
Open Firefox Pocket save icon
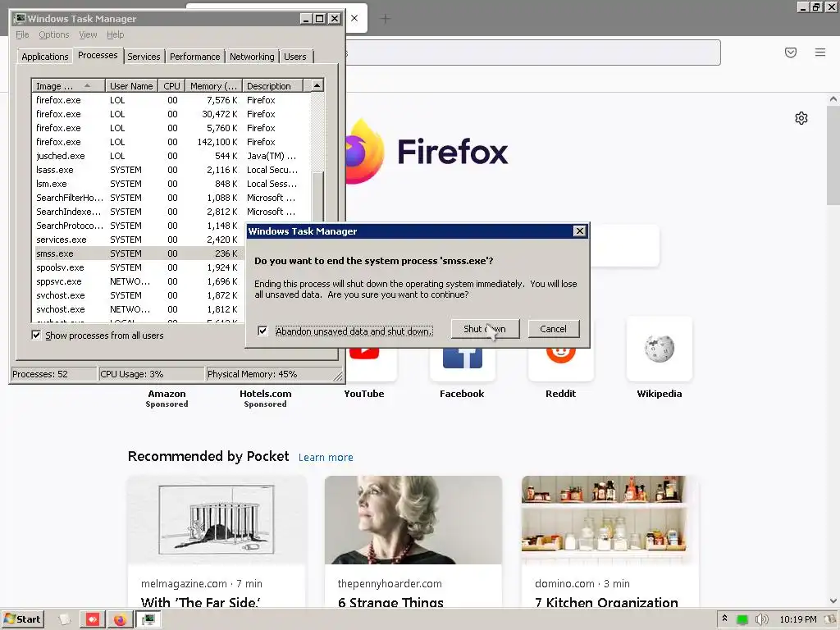tap(791, 52)
